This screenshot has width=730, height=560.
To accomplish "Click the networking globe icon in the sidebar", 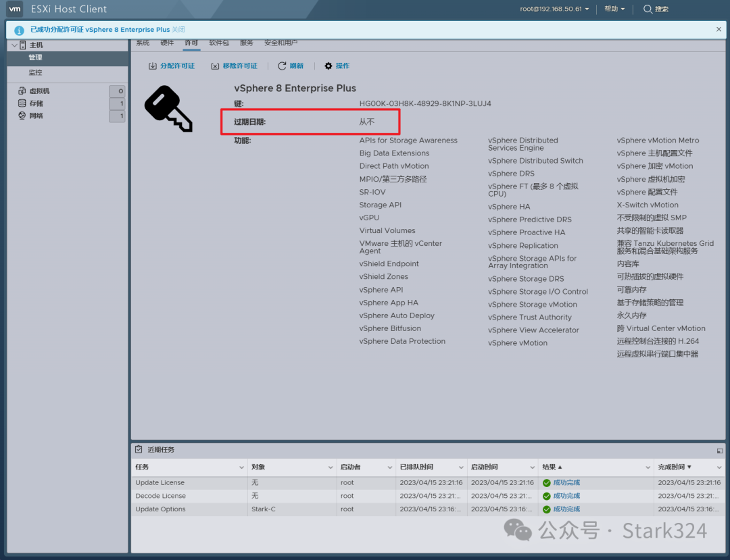I will point(22,116).
